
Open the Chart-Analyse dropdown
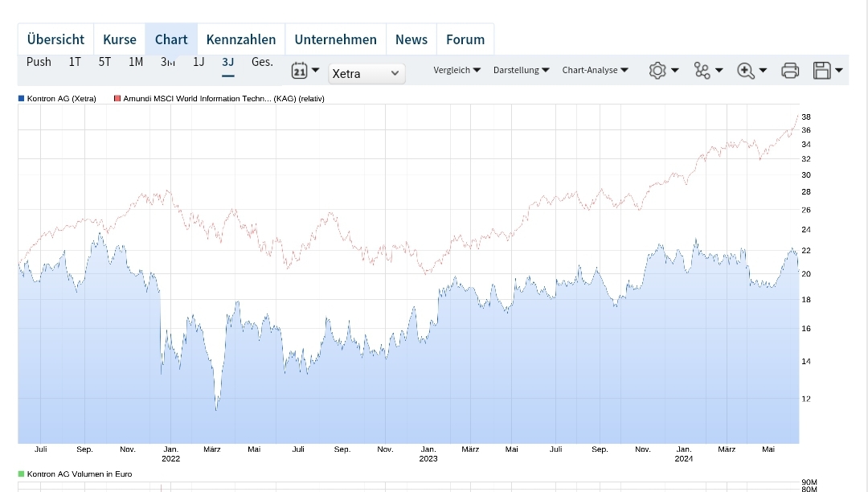595,70
